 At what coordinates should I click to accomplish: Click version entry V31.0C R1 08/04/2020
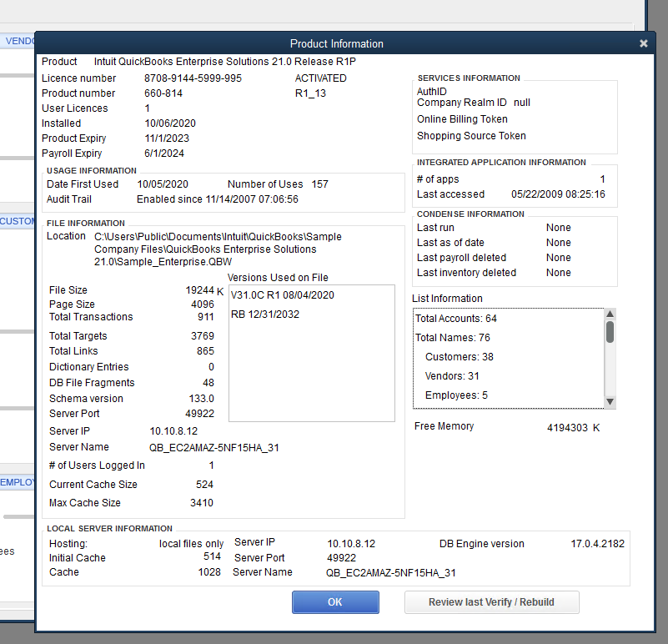283,295
